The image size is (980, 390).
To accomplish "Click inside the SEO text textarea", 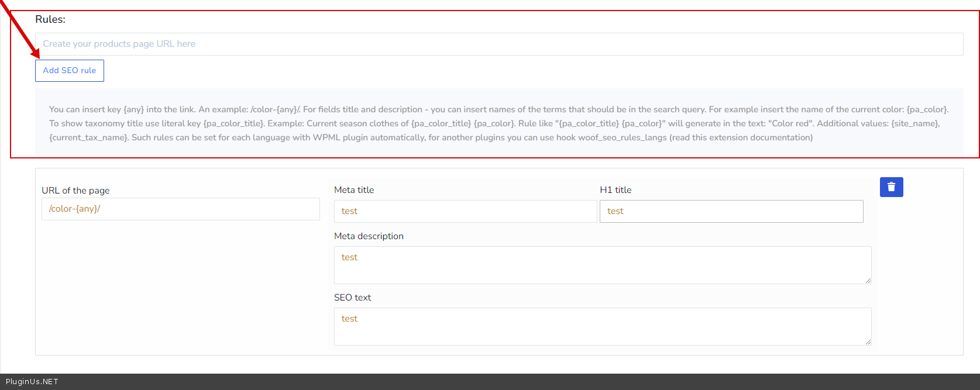I will pyautogui.click(x=602, y=326).
